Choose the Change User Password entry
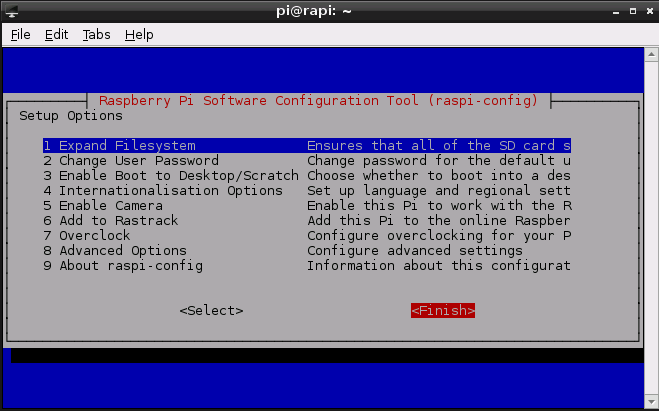The height and width of the screenshot is (411, 659). pos(131,161)
